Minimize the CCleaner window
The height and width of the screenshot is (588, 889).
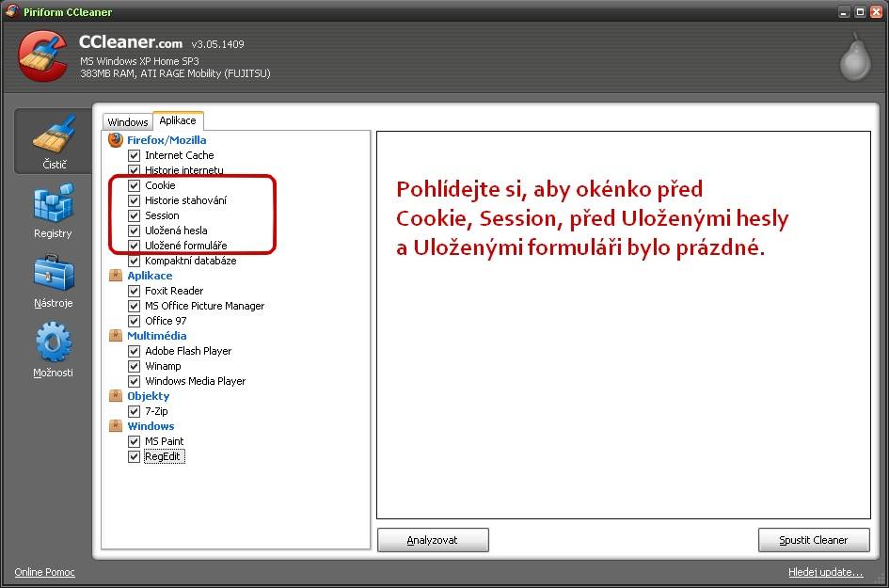pyautogui.click(x=844, y=12)
